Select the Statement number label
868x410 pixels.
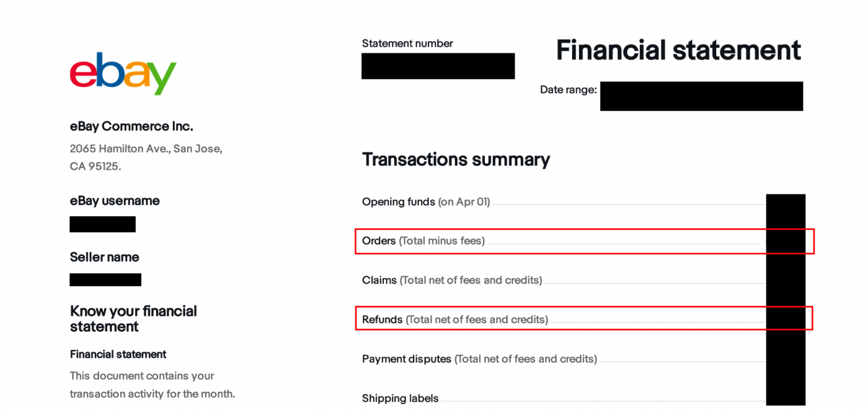click(407, 43)
